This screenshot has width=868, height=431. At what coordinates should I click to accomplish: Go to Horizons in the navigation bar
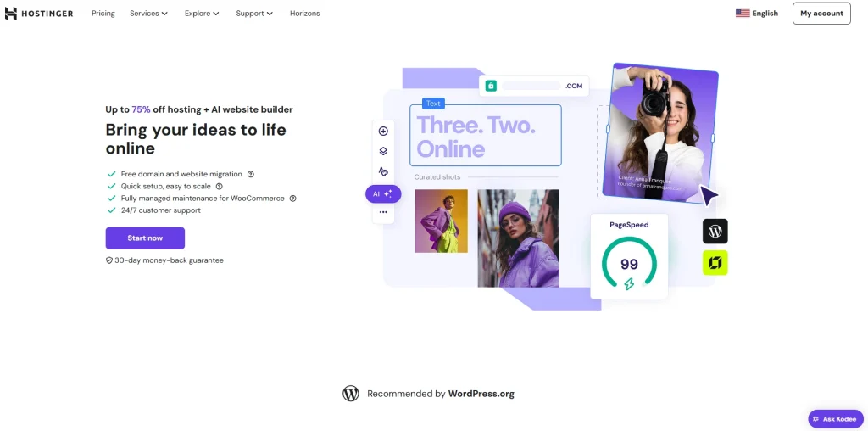pos(304,14)
